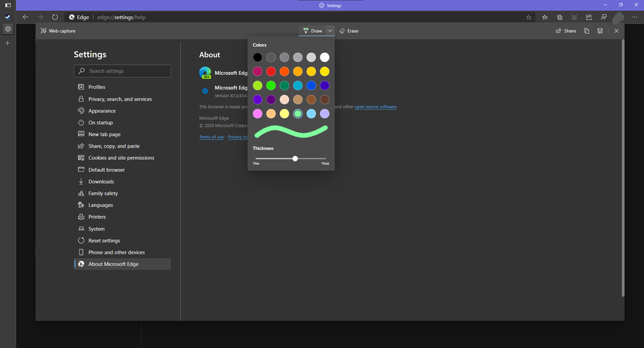Open Downloads settings
The width and height of the screenshot is (644, 348).
(122, 181)
